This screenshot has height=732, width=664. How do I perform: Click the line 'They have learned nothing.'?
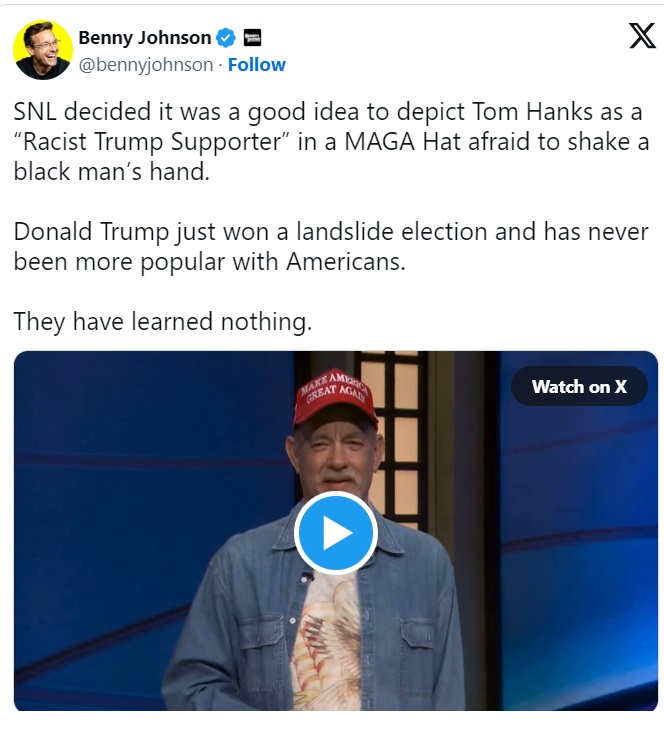[163, 322]
